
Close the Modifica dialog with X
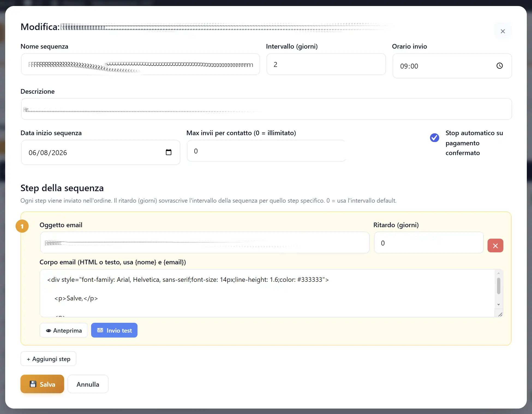[x=503, y=31]
